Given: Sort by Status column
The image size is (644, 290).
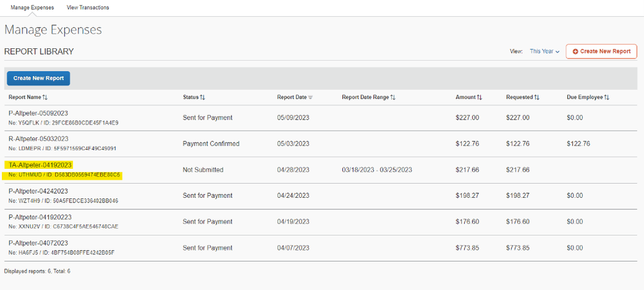Looking at the screenshot, I should click(x=194, y=97).
